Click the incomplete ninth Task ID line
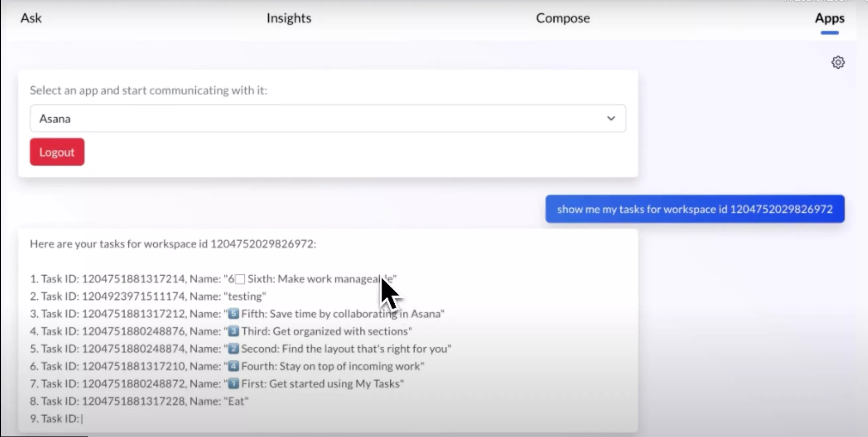This screenshot has height=437, width=868. point(56,419)
